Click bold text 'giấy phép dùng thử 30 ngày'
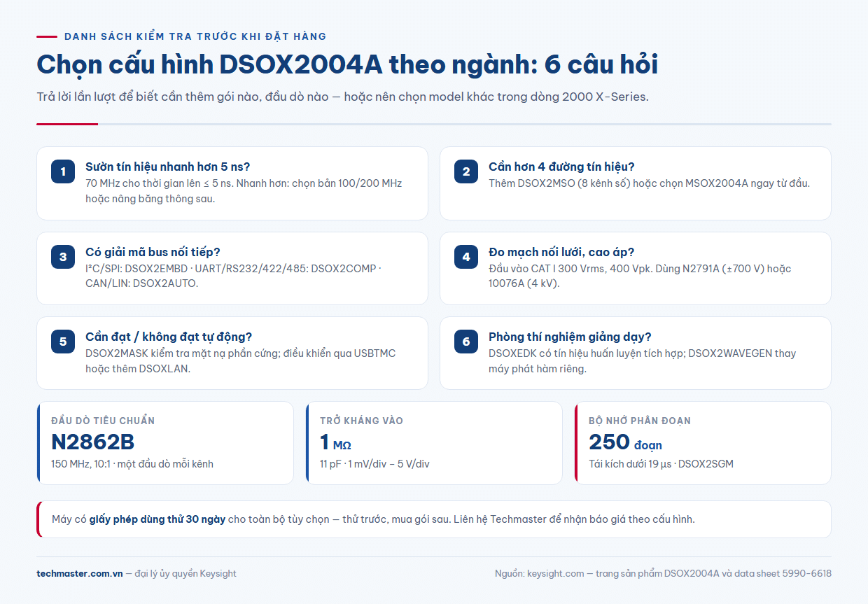 pyautogui.click(x=157, y=519)
